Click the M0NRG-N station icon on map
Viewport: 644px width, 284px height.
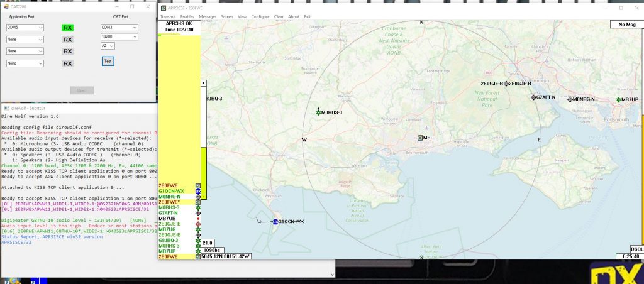click(570, 99)
